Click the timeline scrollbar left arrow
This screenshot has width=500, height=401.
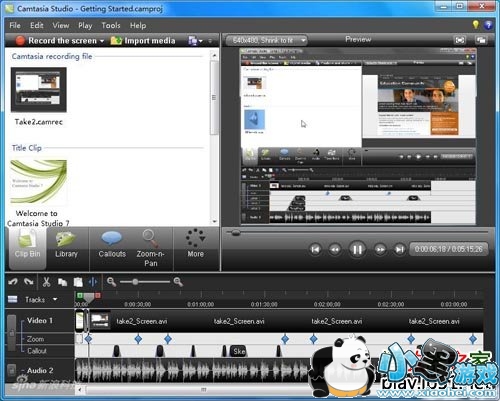click(80, 389)
